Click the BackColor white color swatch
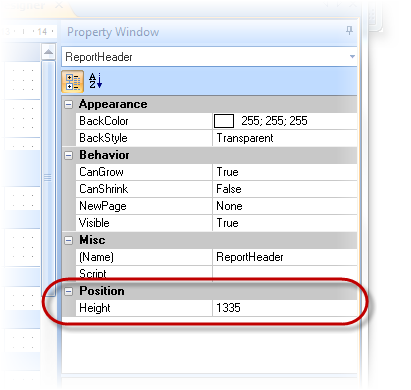Viewport: 411px width, 390px height. click(224, 121)
